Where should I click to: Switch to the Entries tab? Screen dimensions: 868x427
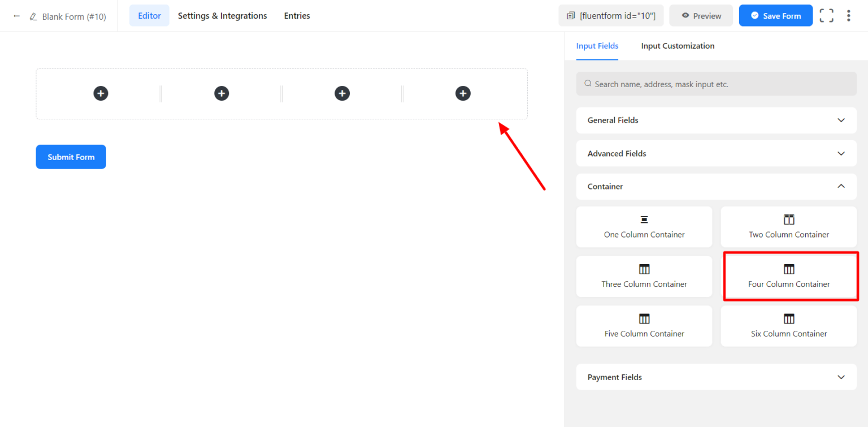point(297,15)
